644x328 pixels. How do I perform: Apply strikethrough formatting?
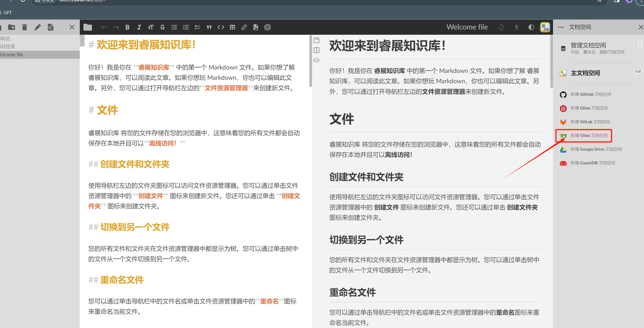pos(162,27)
